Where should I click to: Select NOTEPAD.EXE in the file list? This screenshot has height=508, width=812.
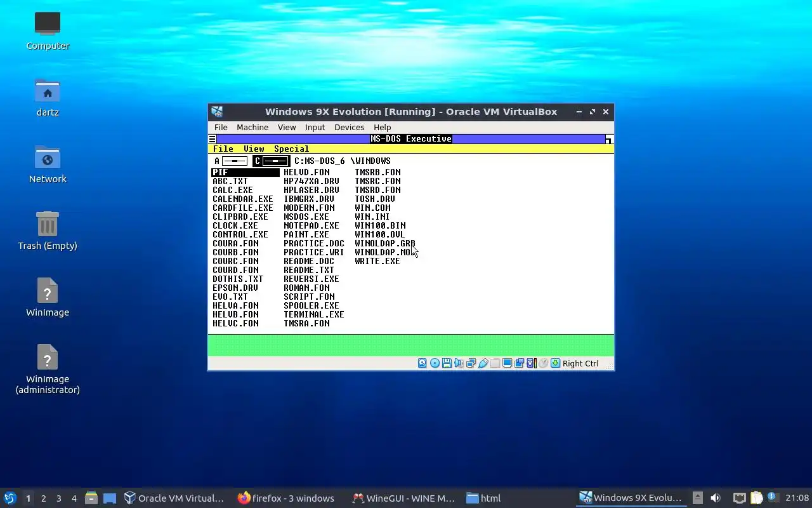pos(311,225)
